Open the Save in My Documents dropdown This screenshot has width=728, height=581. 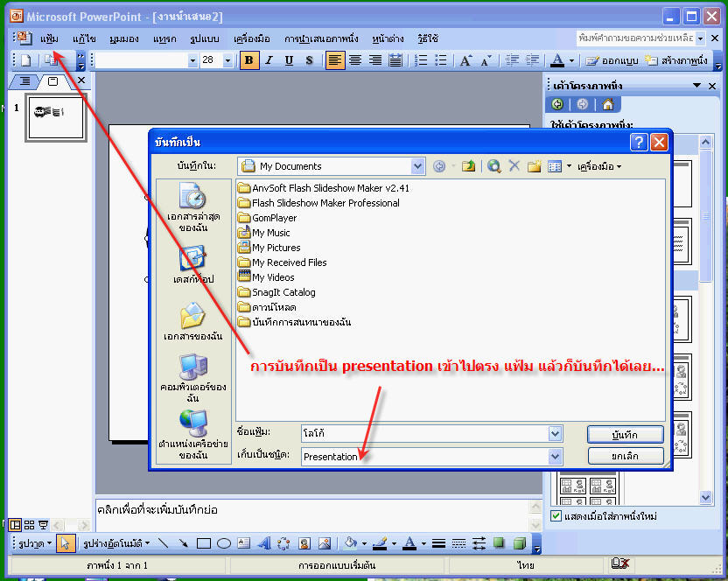point(418,165)
